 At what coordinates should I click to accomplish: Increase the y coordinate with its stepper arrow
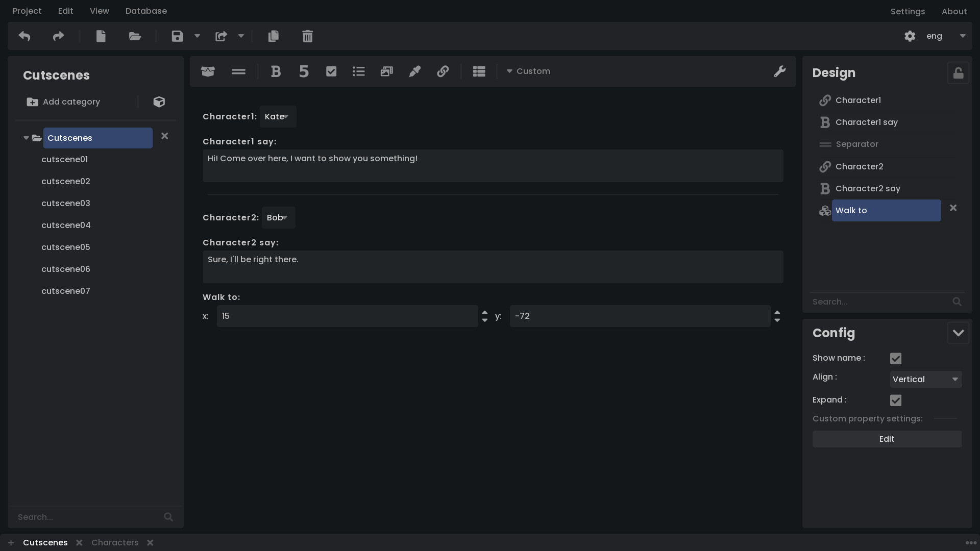click(x=777, y=313)
